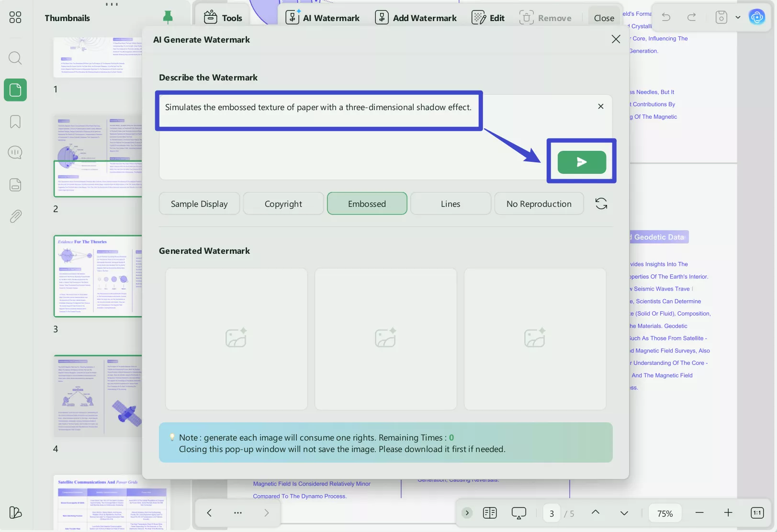The width and height of the screenshot is (777, 532).
Task: Refresh the preset suggestions
Action: tap(601, 204)
